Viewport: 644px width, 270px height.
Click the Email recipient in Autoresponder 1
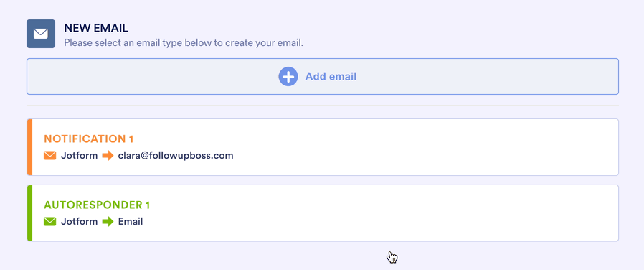click(x=131, y=221)
